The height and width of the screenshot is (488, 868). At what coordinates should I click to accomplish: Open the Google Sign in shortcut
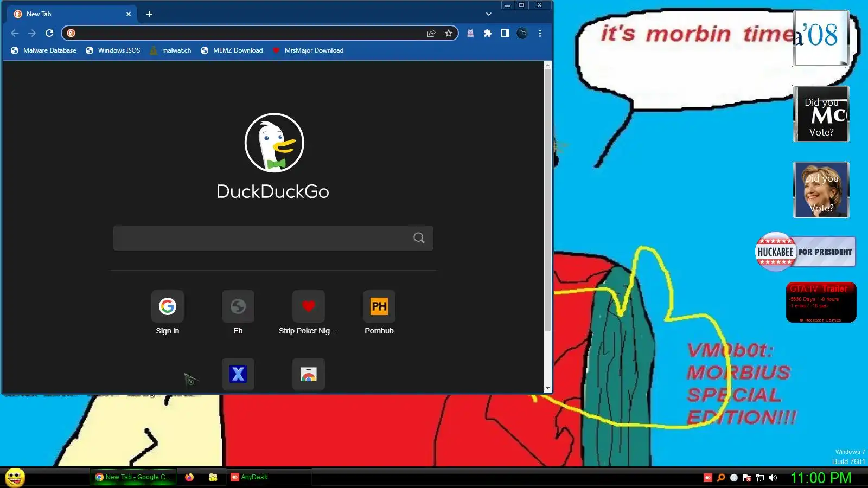tap(168, 313)
